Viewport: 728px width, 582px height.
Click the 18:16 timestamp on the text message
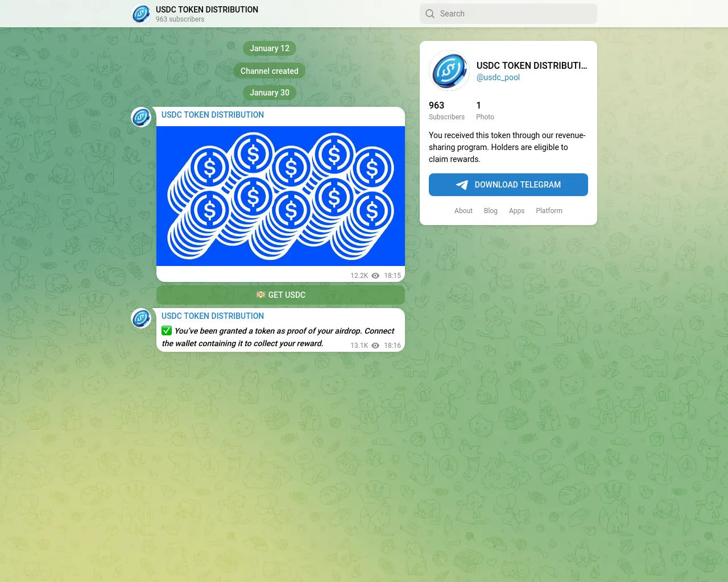point(392,346)
